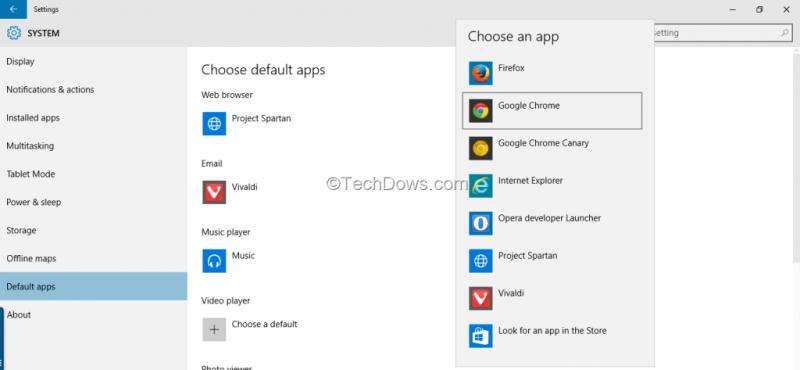
Task: Click the Firefox label in app list
Action: [511, 68]
